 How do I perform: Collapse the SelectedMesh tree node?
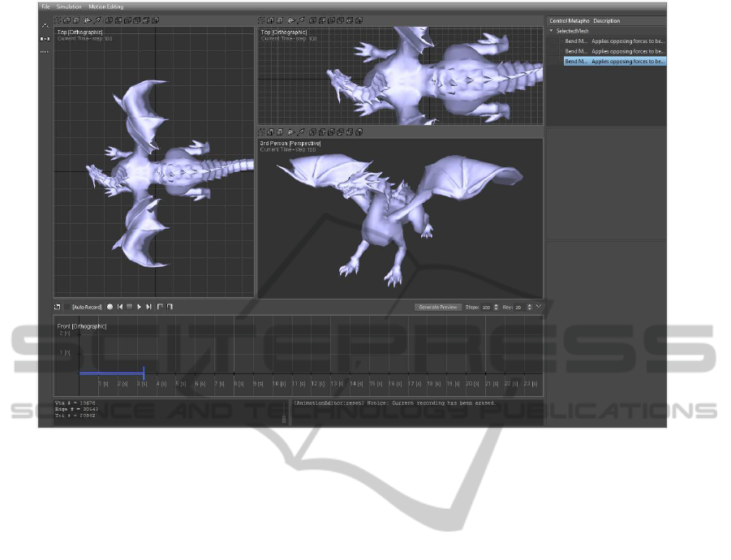tap(552, 31)
